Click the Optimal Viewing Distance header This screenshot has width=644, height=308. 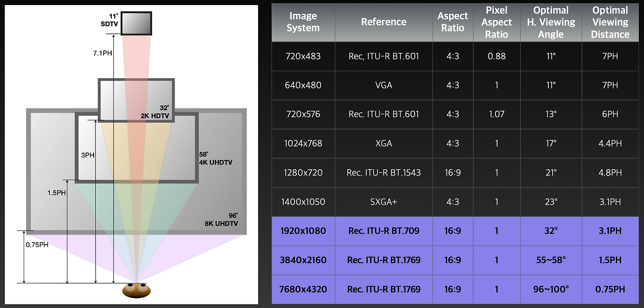pos(610,22)
